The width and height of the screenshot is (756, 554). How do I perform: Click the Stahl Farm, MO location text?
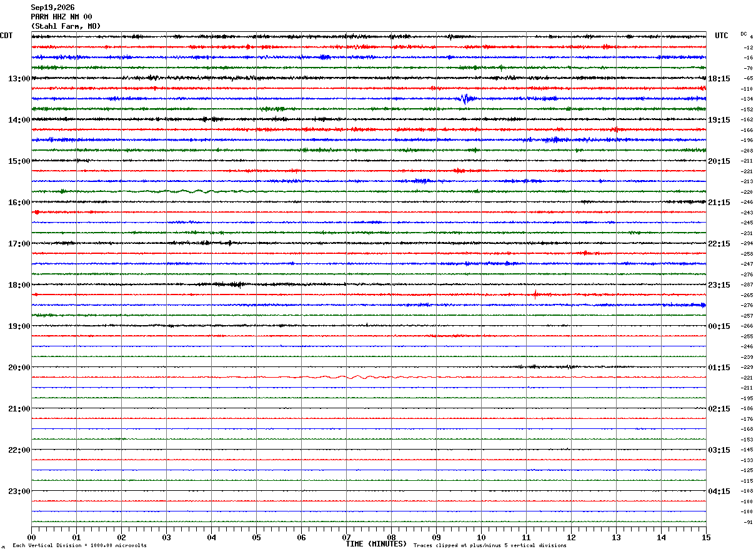pos(66,26)
